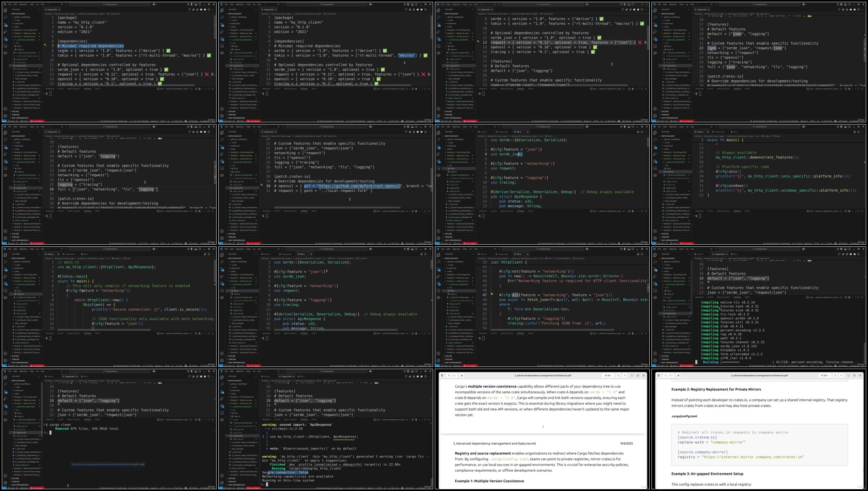Click split terminal icon in "unused import" warning frame
This screenshot has height=491, width=868.
tap(412, 419)
